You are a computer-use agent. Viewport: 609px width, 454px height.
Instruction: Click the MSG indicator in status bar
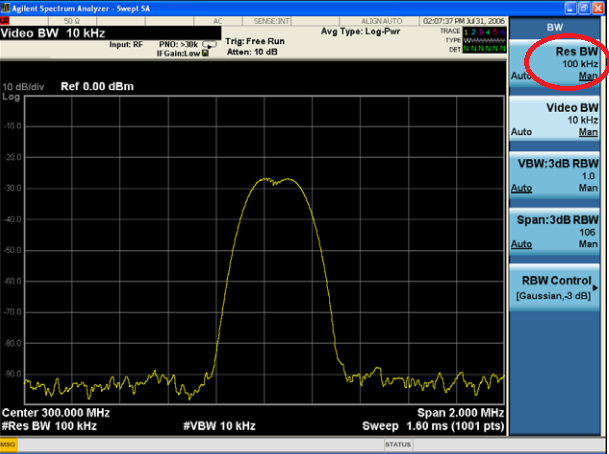(x=8, y=443)
